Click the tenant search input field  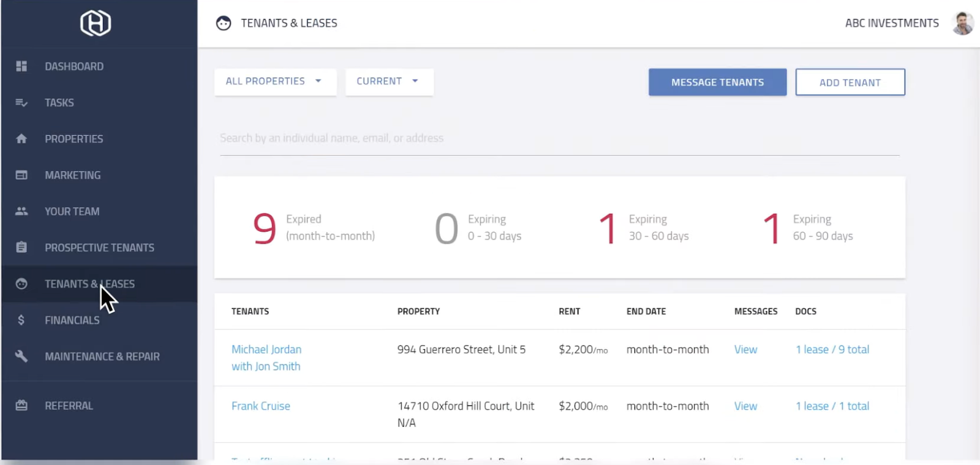pyautogui.click(x=560, y=138)
